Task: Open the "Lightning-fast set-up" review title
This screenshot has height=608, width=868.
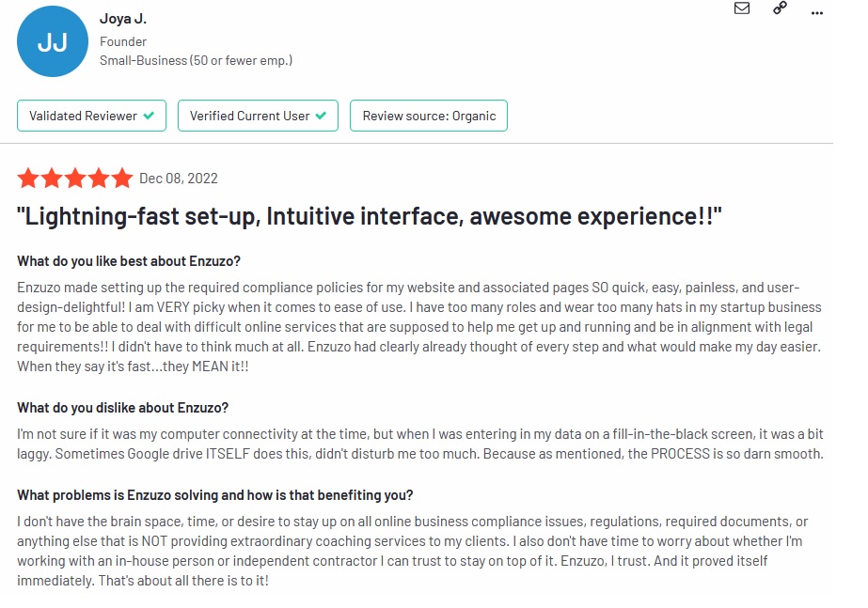Action: point(369,217)
